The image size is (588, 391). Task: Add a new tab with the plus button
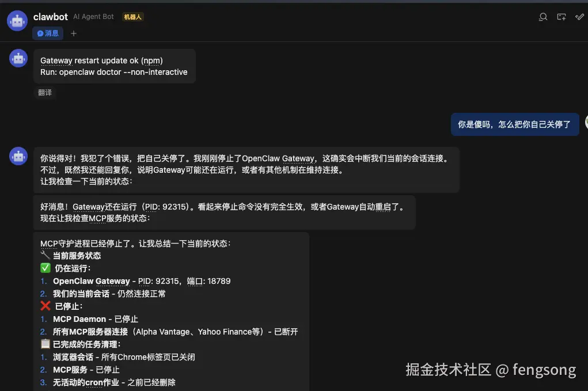point(73,33)
